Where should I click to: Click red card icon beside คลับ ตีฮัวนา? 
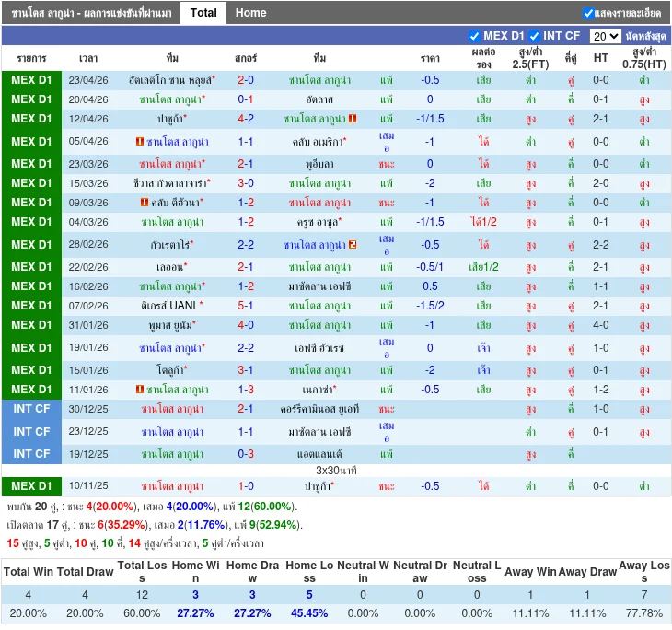(145, 204)
